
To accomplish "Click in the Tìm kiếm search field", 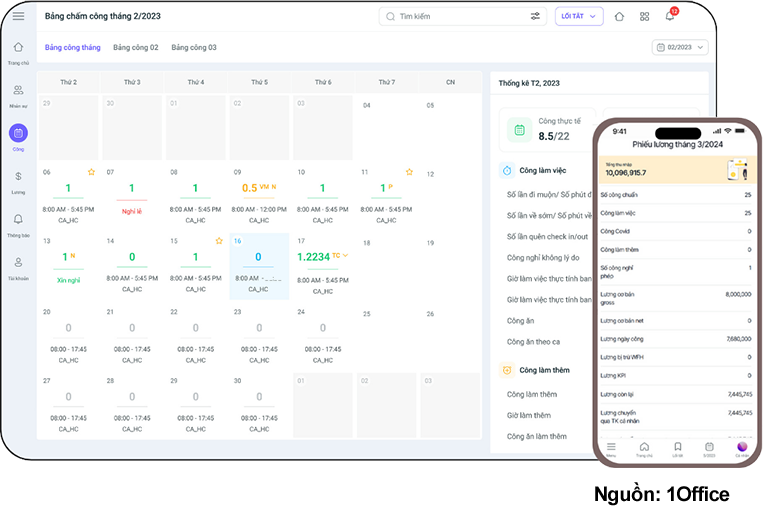I will coord(455,17).
